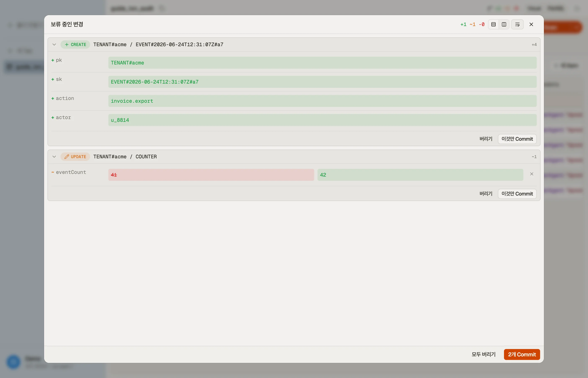Viewport: 588px width, 378px height.
Task: Click the CREATE header key path text
Action: point(158,45)
